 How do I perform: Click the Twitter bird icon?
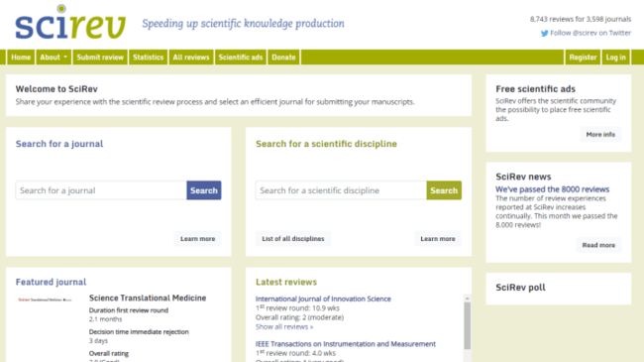544,34
